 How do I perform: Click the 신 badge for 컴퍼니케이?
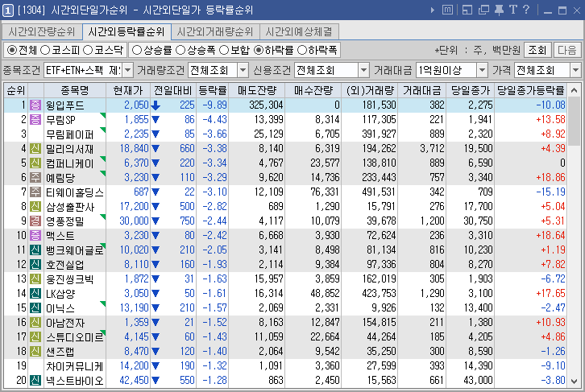coord(35,163)
